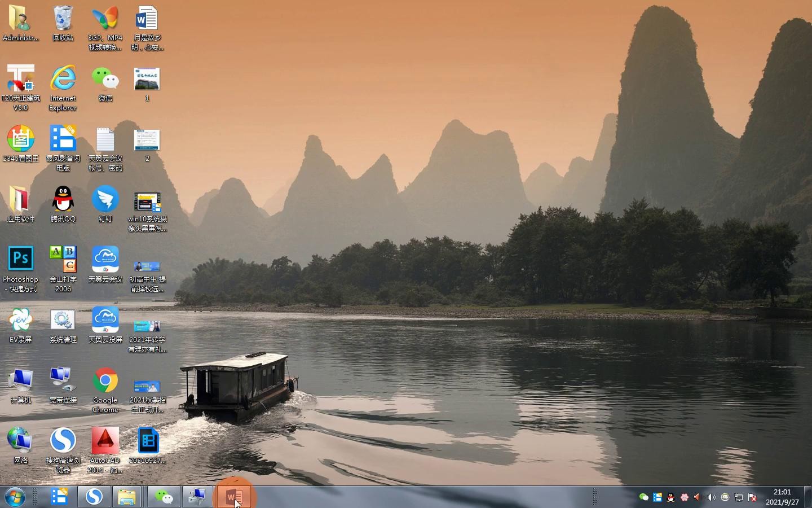
Task: Select the Internet Explorer desktop icon
Action: pyautogui.click(x=63, y=79)
